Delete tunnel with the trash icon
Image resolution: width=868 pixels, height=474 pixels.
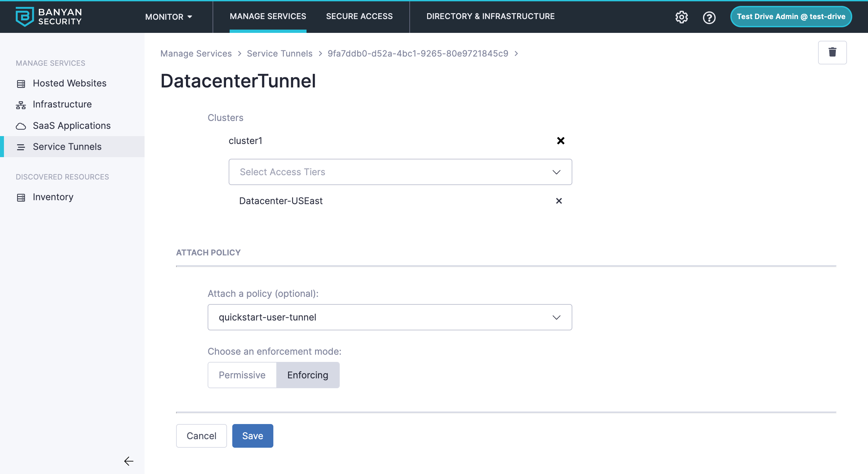click(832, 52)
